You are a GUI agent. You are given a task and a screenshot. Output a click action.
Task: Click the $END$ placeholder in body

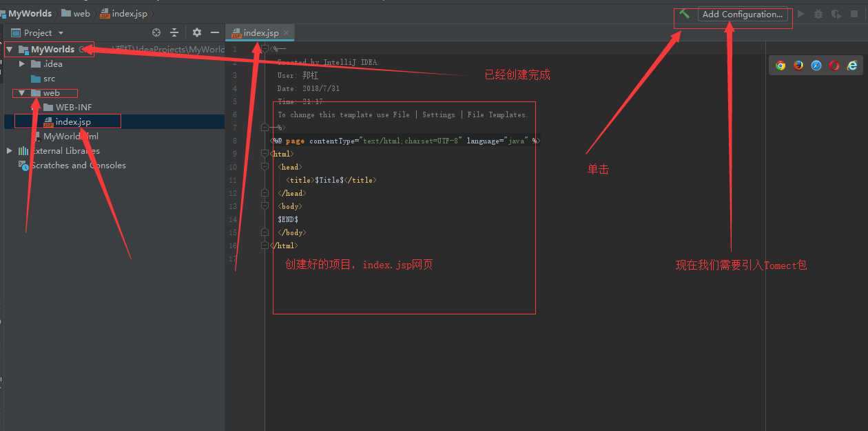tap(288, 219)
